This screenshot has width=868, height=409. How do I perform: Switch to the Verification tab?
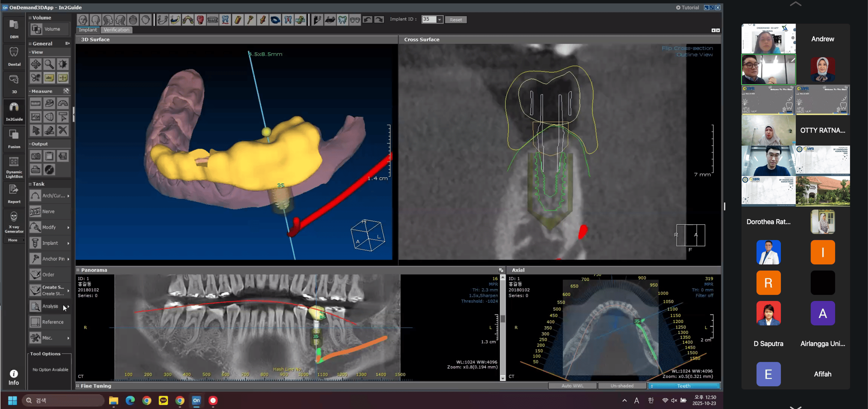tap(116, 30)
